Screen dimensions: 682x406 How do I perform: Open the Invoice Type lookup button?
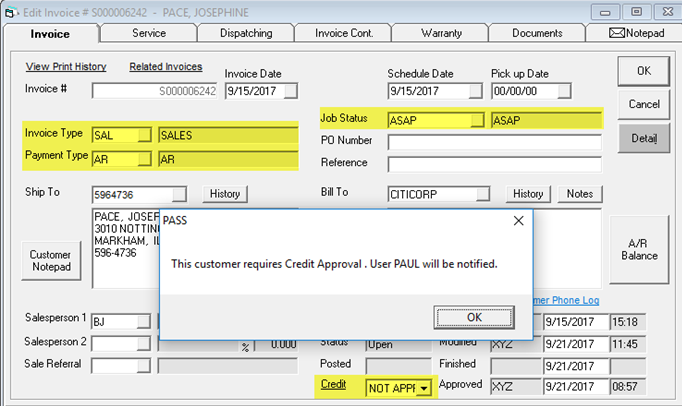144,135
